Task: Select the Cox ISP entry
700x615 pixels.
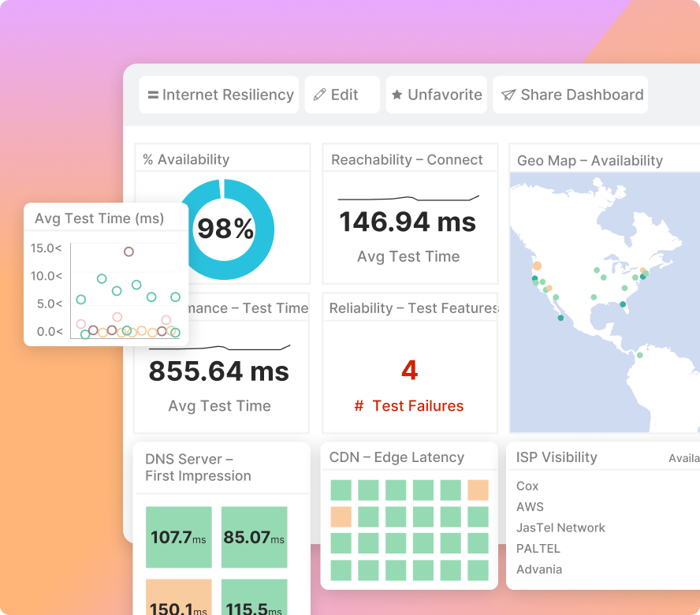Action: click(527, 486)
